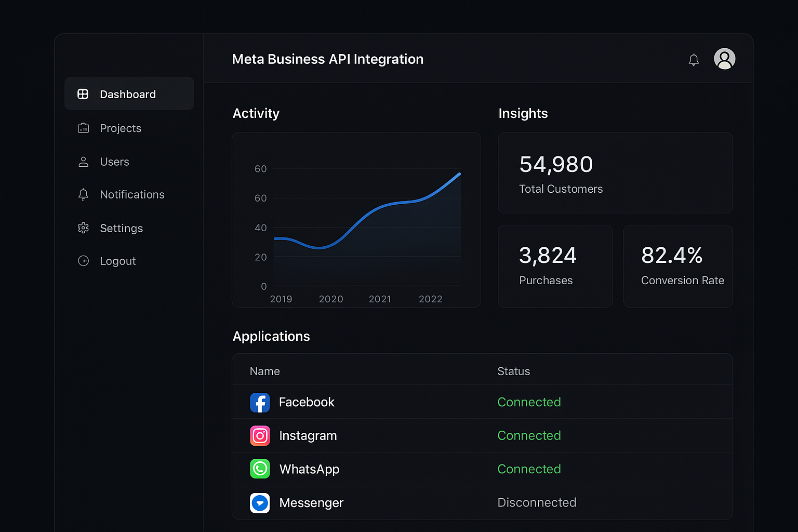Click the Logout icon in sidebar
Screen dimensions: 798x532
pos(83,261)
